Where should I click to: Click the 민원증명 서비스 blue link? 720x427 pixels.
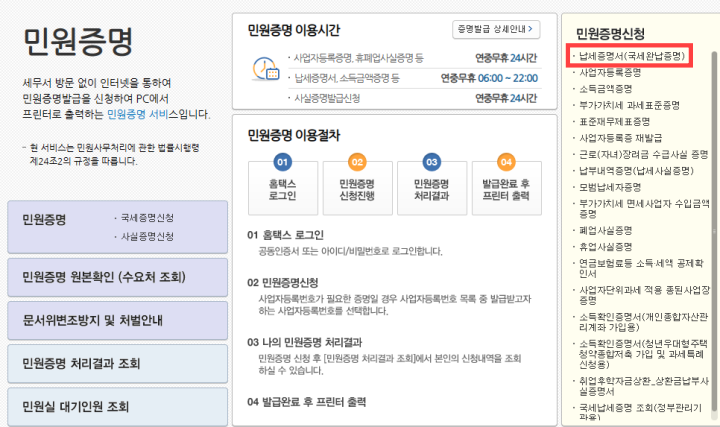(137, 114)
